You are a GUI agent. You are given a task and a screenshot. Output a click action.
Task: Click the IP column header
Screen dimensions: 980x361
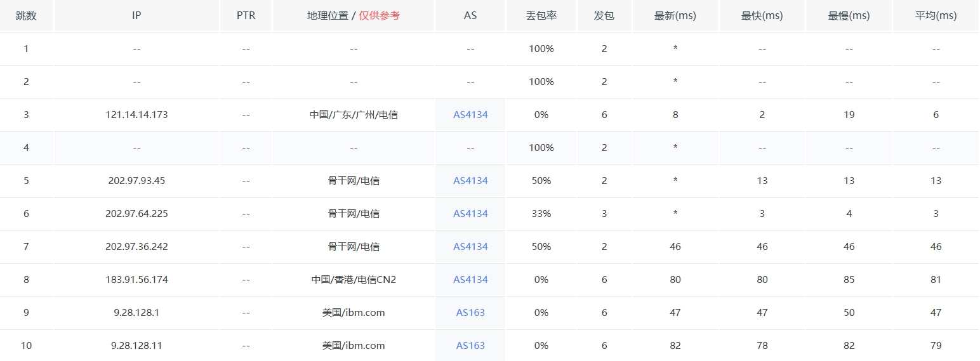136,16
